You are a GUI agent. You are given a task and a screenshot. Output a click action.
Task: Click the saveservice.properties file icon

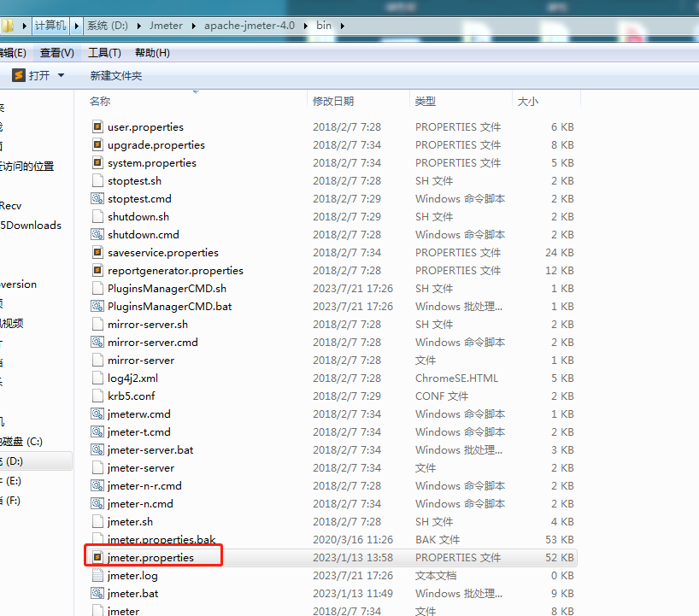click(97, 252)
